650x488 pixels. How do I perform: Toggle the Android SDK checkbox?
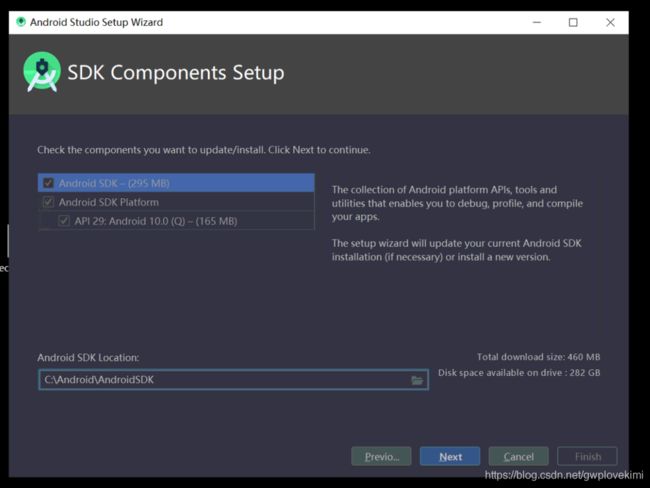click(x=48, y=183)
